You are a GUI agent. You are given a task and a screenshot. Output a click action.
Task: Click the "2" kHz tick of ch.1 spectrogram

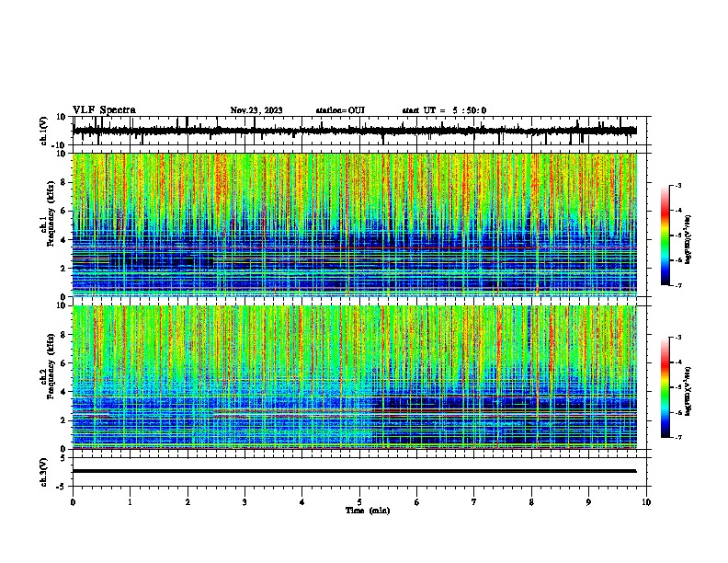pyautogui.click(x=64, y=269)
